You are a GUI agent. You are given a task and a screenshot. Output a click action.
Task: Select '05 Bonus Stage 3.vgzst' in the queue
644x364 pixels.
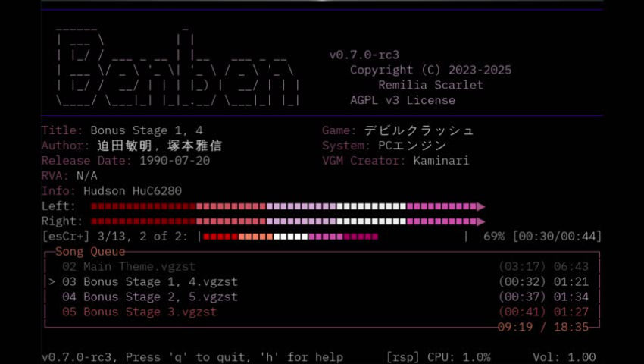139,312
